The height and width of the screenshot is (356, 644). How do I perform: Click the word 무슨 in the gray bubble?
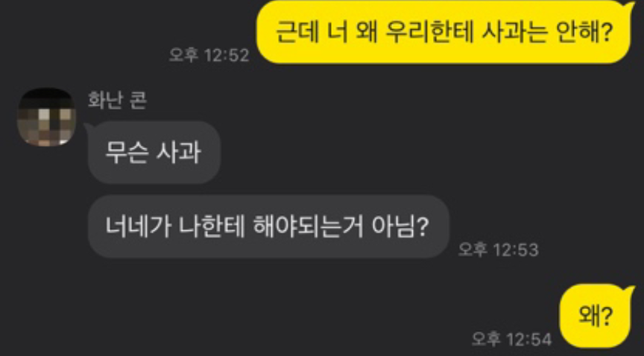coord(127,153)
